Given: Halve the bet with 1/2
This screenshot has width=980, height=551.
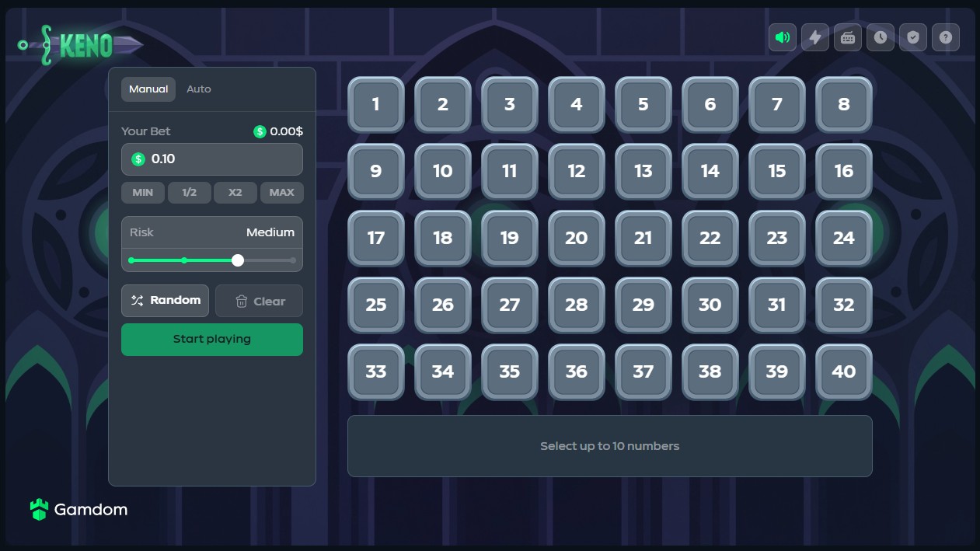Looking at the screenshot, I should pos(189,193).
